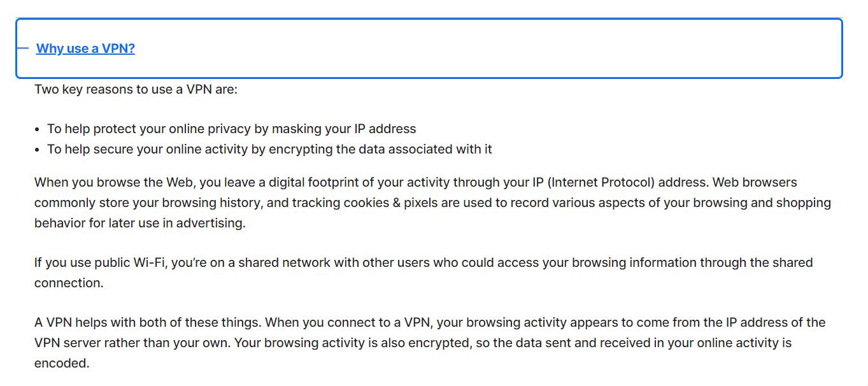Click the "behavior for later use in advertising" line
This screenshot has height=386, width=868.
[140, 223]
